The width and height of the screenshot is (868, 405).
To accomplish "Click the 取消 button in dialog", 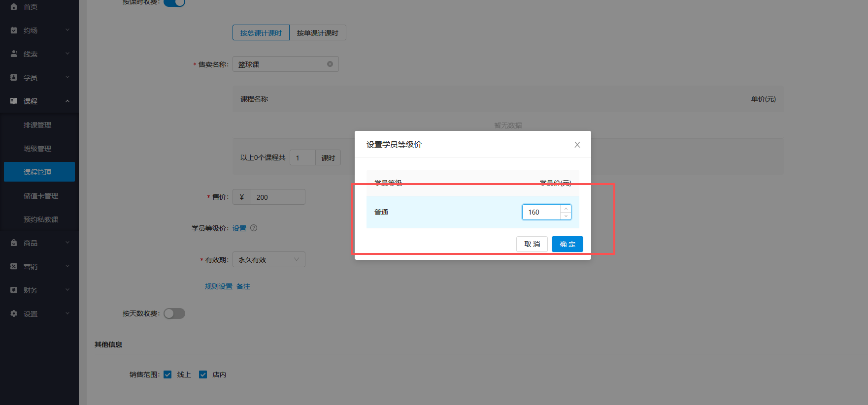I will (x=532, y=244).
